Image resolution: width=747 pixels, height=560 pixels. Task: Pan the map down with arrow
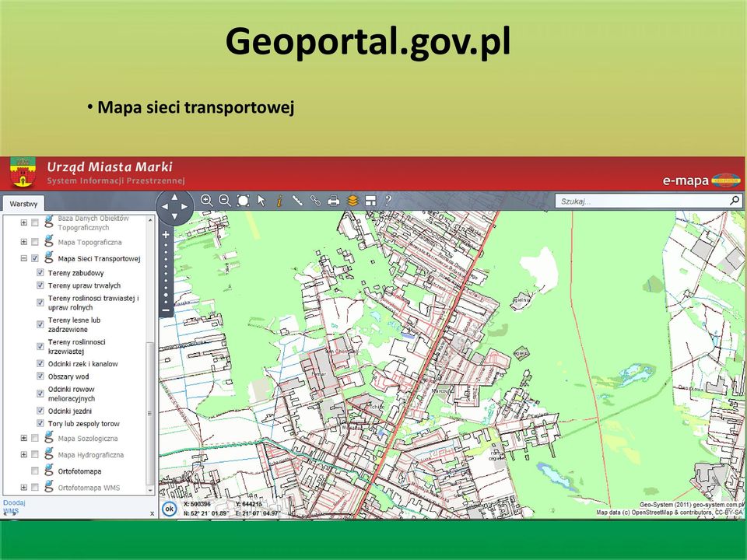click(x=175, y=217)
